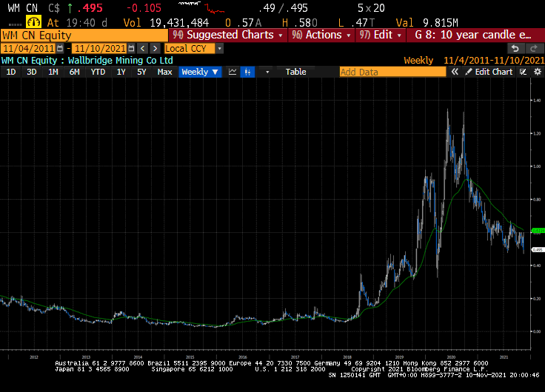Viewport: 545px width, 392px height.
Task: Click the white 0.495 last price label
Action: coord(538,250)
